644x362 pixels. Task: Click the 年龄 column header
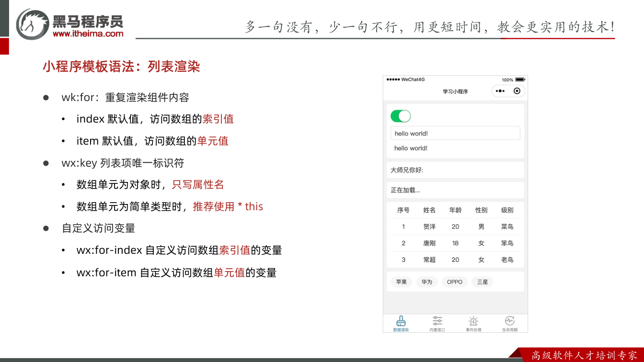(x=455, y=210)
